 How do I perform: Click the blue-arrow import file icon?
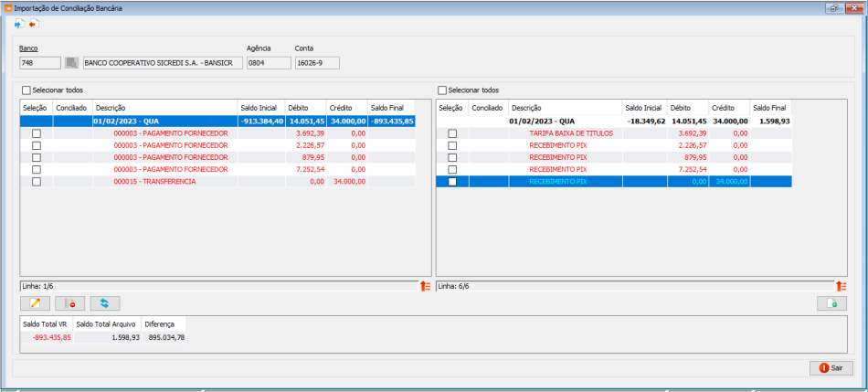coord(19,24)
